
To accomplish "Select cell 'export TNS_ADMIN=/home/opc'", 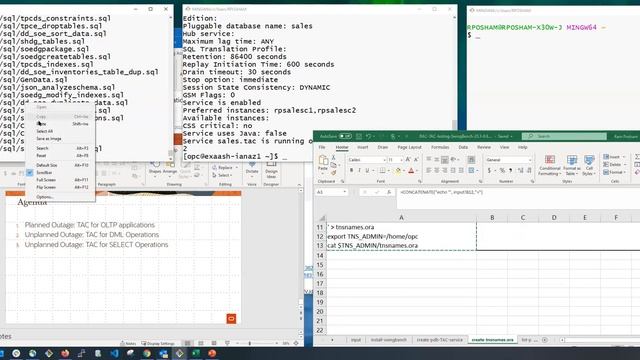I will 401,236.
